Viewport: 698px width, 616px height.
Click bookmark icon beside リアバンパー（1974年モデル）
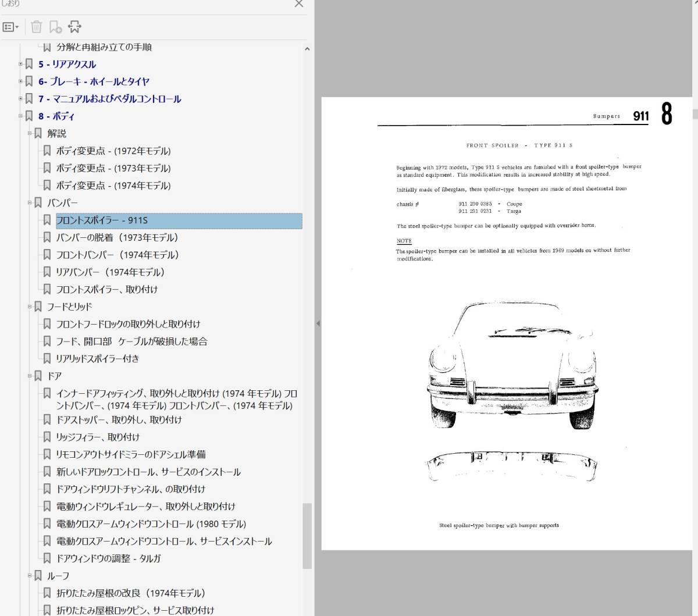[x=47, y=272]
